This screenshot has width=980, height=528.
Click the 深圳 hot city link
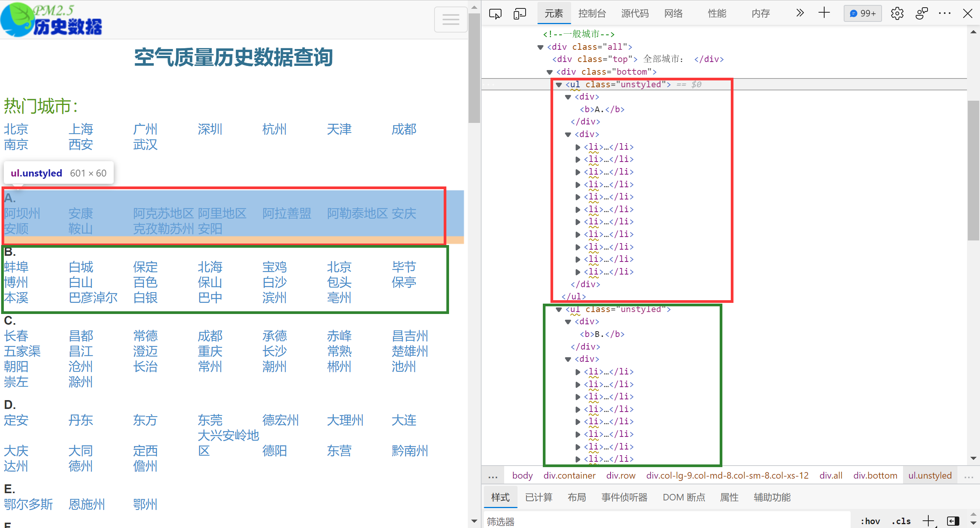point(210,129)
